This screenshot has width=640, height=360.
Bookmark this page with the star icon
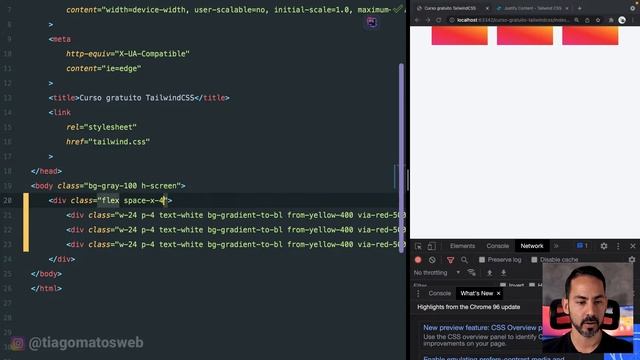pos(598,20)
